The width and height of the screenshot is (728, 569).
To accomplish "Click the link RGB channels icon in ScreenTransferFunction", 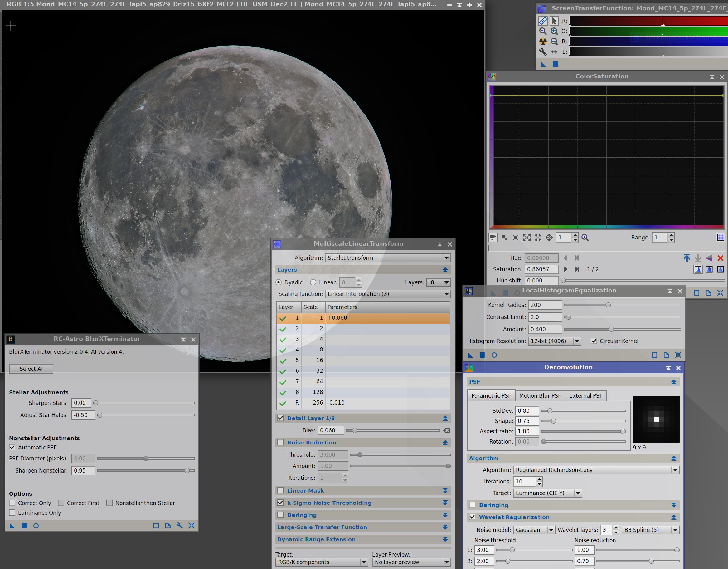I will 543,21.
